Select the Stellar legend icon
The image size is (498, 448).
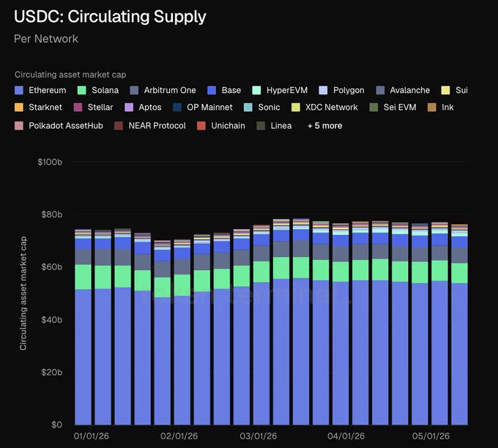(78, 108)
